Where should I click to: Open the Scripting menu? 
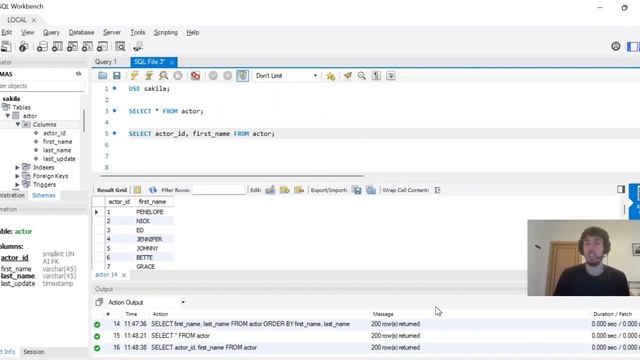pos(166,32)
